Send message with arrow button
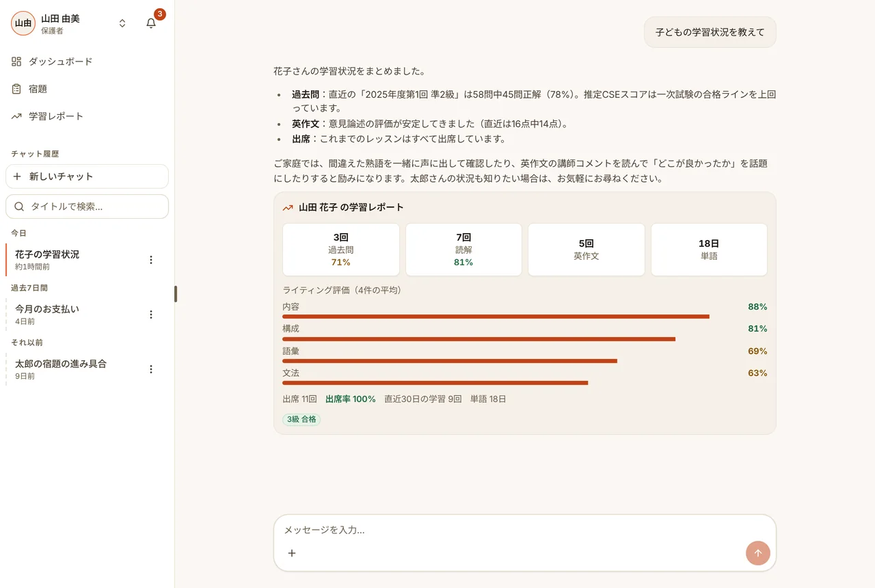The height and width of the screenshot is (588, 875). point(758,553)
